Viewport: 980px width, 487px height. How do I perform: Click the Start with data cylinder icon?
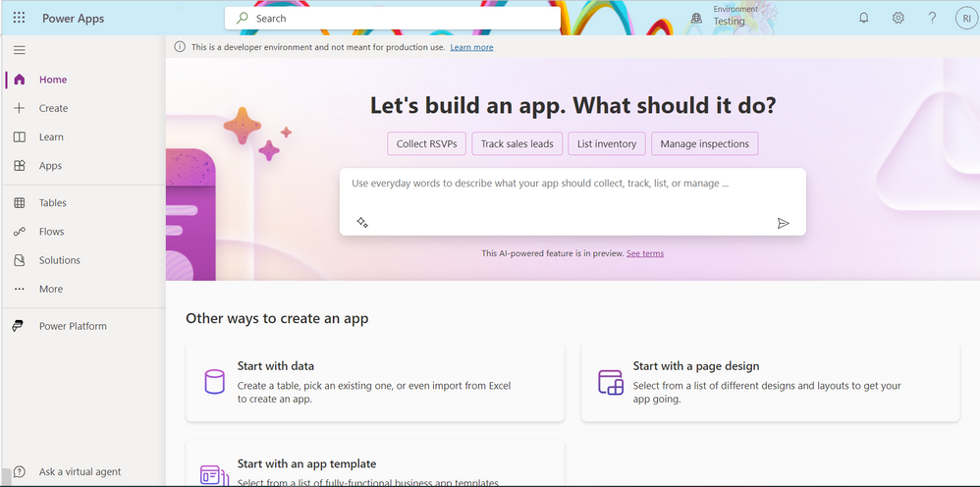coord(214,381)
